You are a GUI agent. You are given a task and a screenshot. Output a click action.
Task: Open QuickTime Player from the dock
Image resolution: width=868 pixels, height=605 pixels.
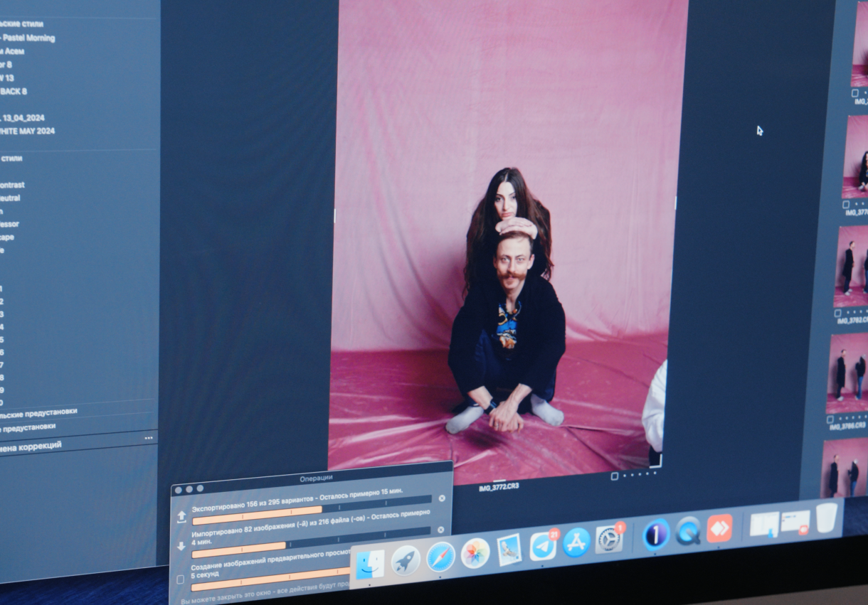pos(688,530)
